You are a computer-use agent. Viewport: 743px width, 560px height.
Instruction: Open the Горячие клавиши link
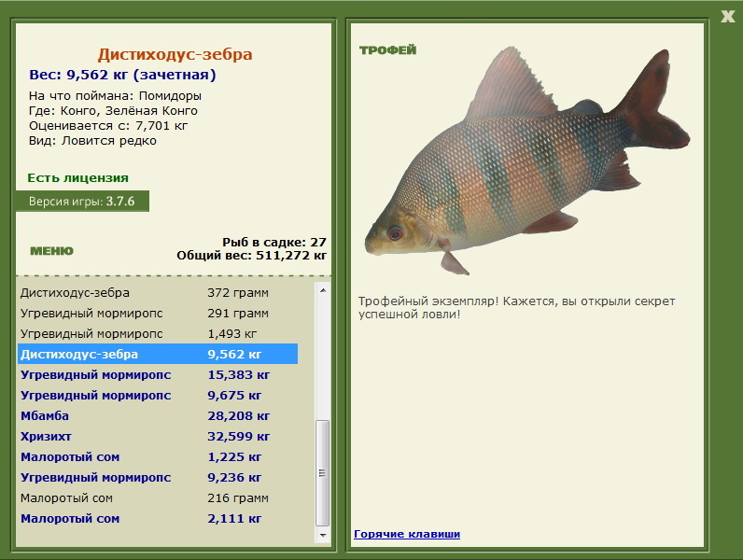point(407,534)
